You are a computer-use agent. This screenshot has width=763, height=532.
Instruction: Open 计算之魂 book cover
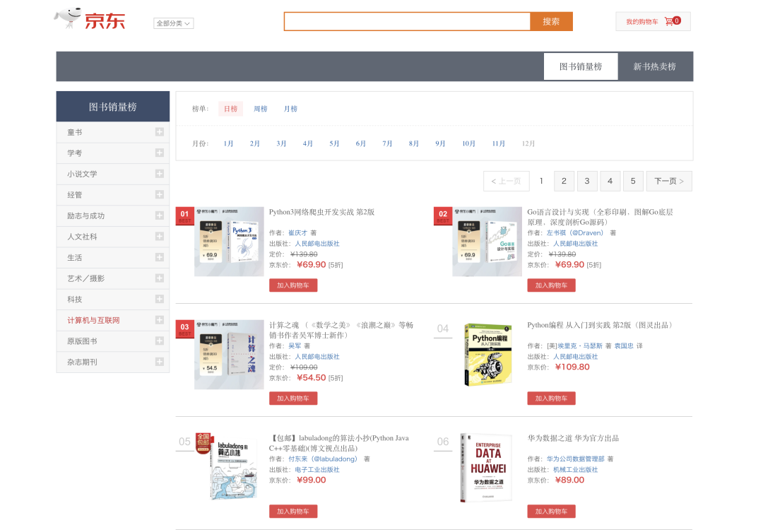pos(229,355)
